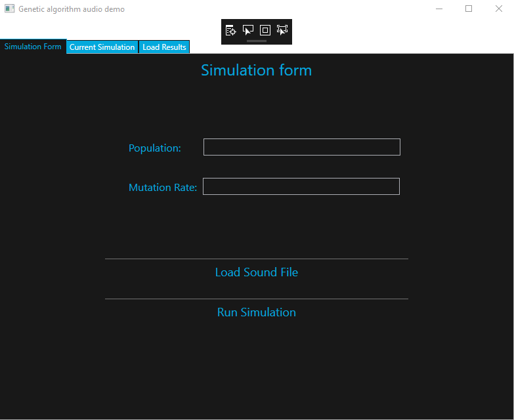
Task: Start with the Run Simulation button
Action: (257, 312)
